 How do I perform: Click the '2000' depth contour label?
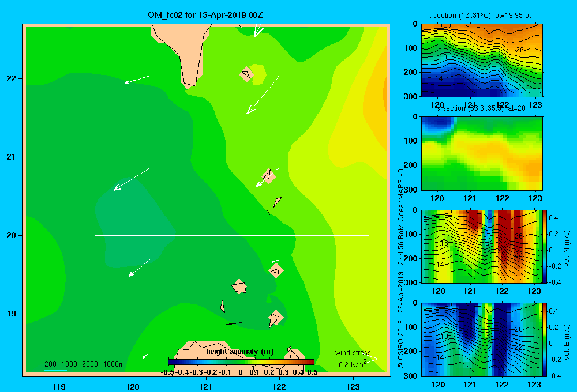click(90, 364)
